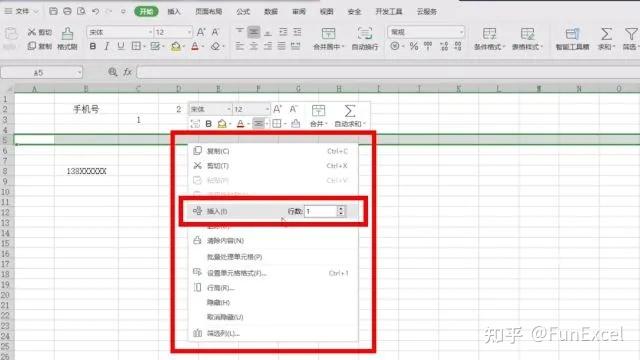Toggle ribbon middle vertical alignment

[253, 31]
